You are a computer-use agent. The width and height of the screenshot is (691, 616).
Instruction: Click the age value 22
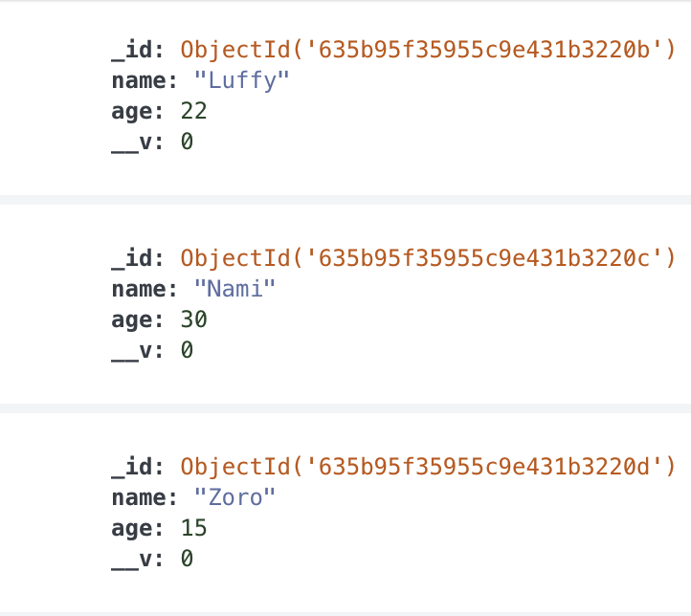[193, 111]
